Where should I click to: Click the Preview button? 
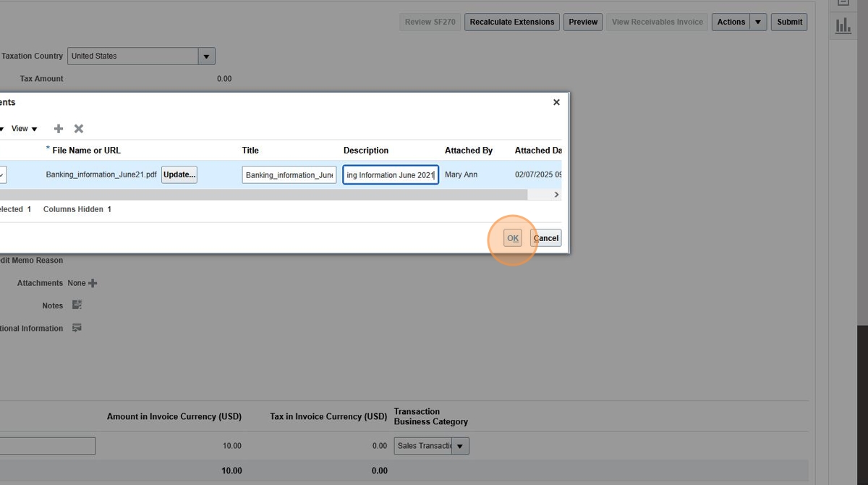582,22
